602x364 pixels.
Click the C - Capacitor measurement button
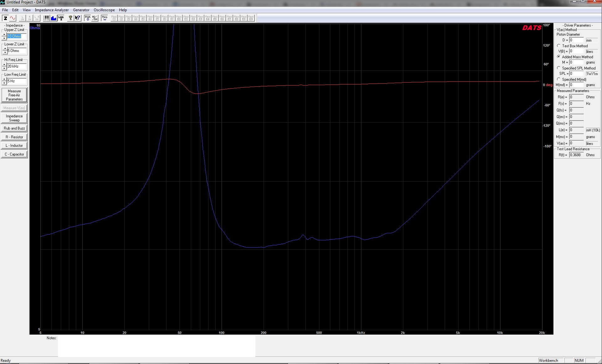coord(14,154)
